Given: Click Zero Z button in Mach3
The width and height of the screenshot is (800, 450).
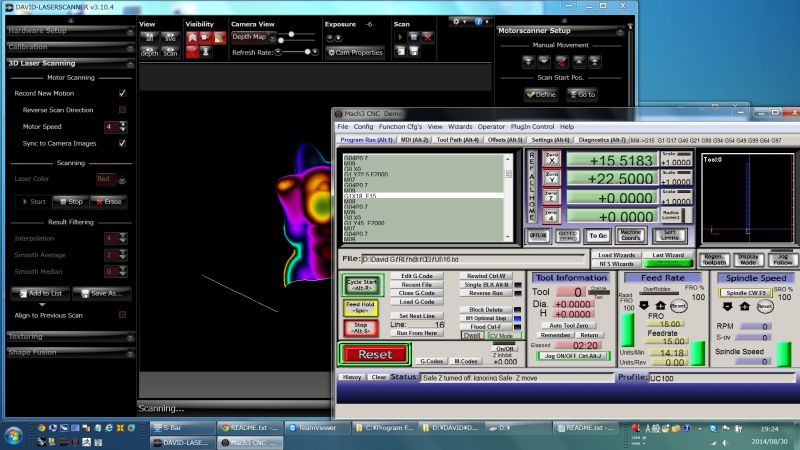Looking at the screenshot, I should coord(551,196).
